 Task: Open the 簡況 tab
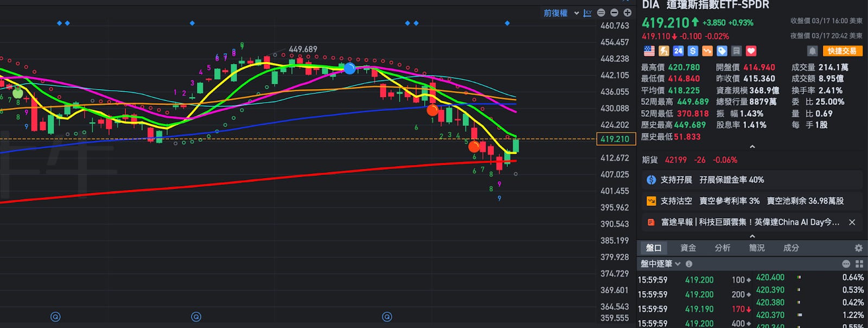(757, 248)
